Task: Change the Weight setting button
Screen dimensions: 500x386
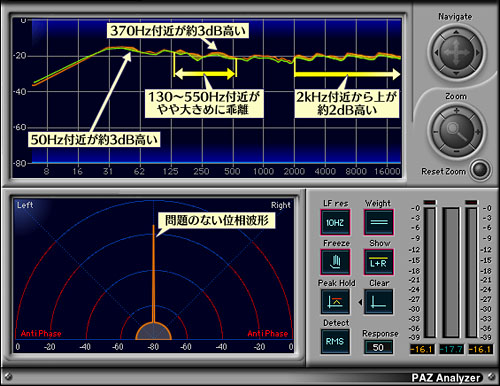Action: click(x=379, y=222)
